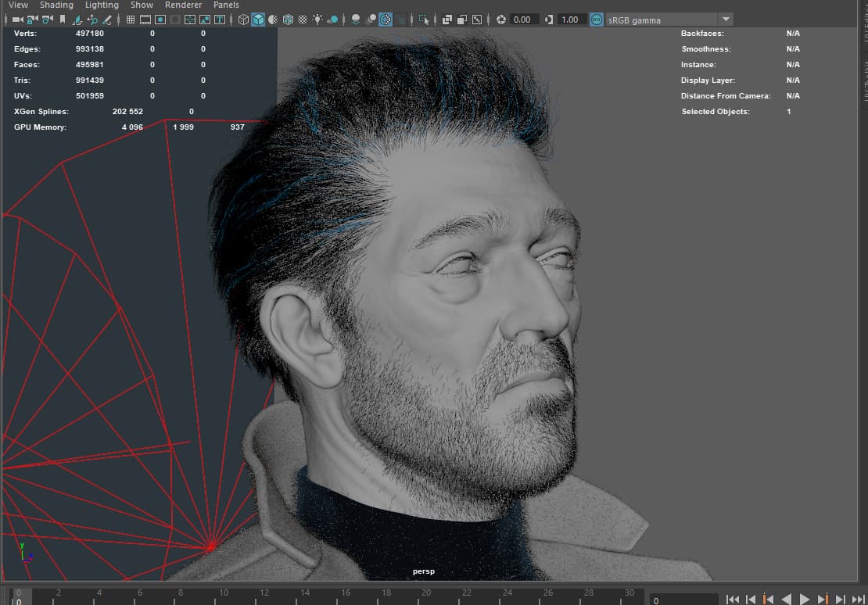
Task: Open the Image Plane icon
Action: point(77,20)
